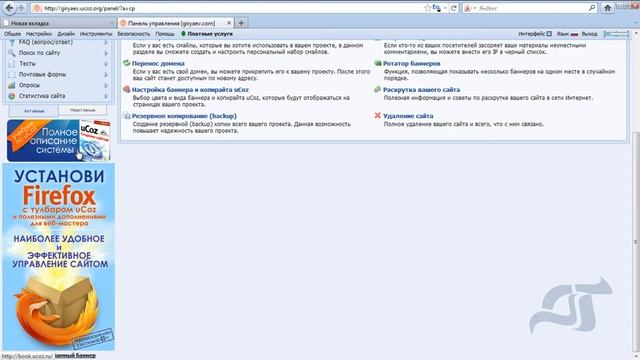640x360 pixels.
Task: Click the Ротатор баннеров icon
Action: pos(378,63)
